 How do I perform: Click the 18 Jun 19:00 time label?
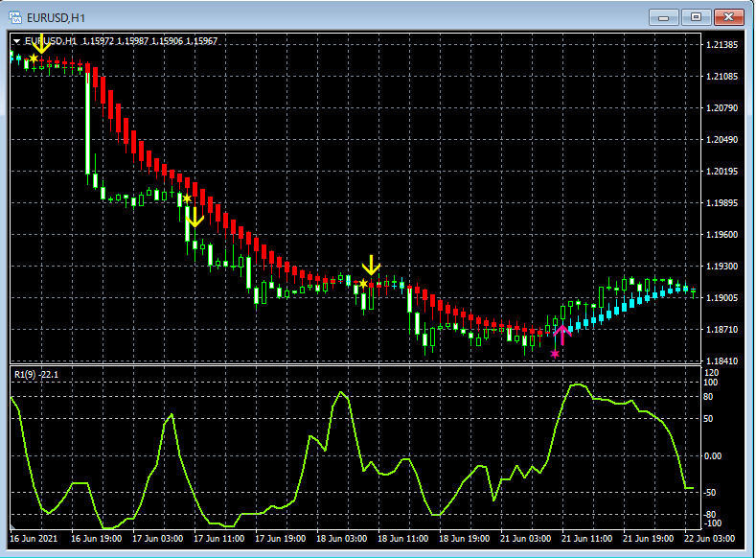(x=464, y=538)
